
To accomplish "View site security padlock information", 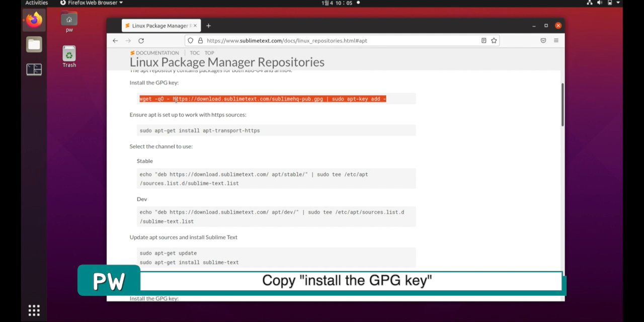I will (x=200, y=41).
